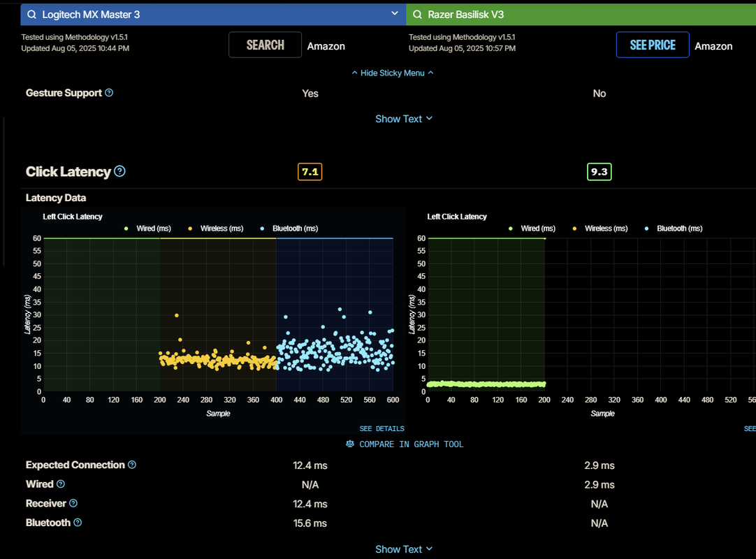Viewport: 756px width, 559px height.
Task: Click Amazon label next to SEE PRICE
Action: [x=713, y=46]
